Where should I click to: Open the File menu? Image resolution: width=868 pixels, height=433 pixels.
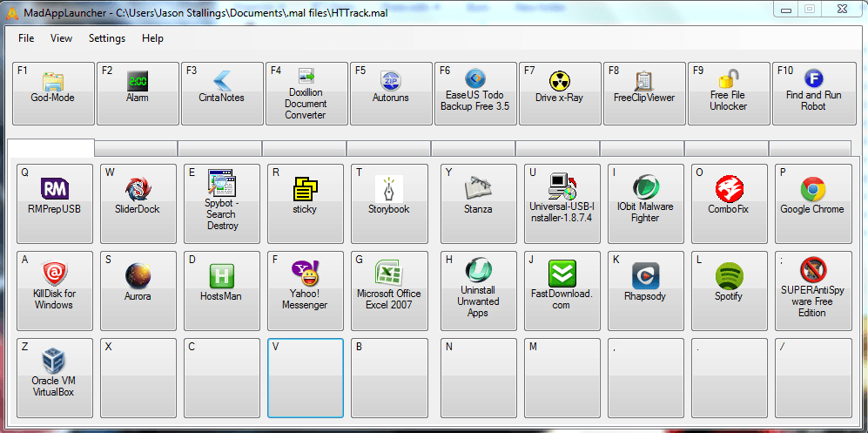pyautogui.click(x=26, y=38)
